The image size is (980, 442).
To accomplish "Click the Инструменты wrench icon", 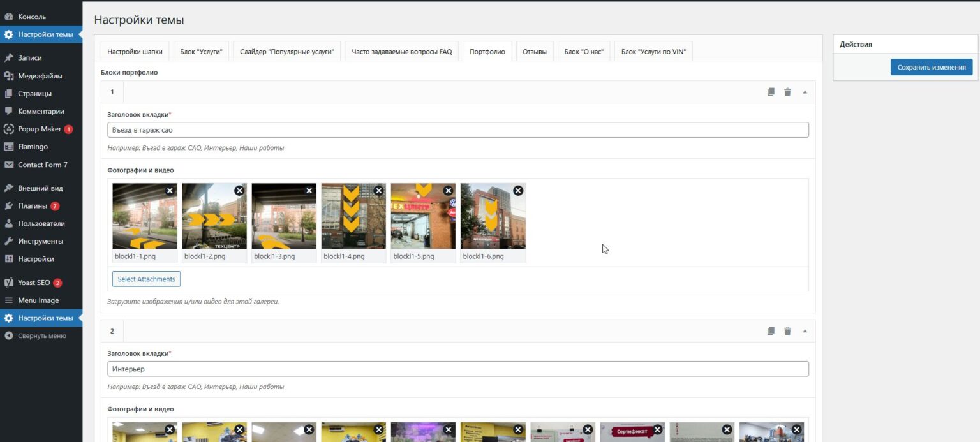I will click(9, 241).
